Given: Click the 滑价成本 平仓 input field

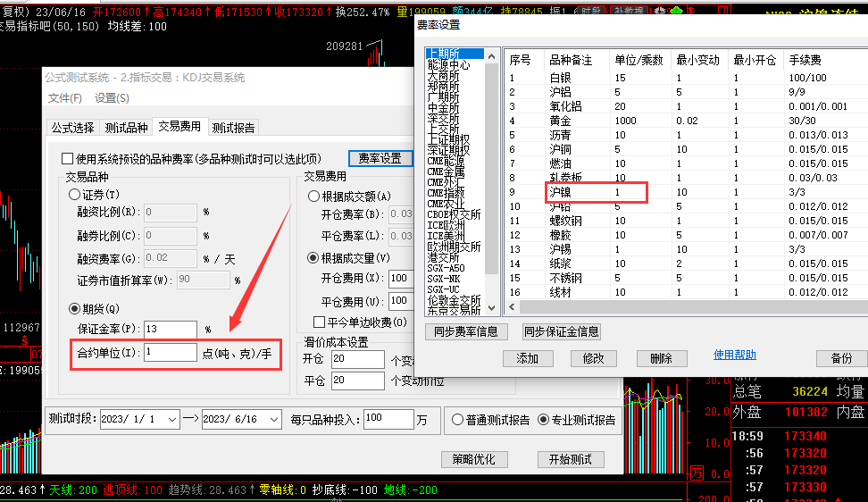Looking at the screenshot, I should [x=357, y=381].
